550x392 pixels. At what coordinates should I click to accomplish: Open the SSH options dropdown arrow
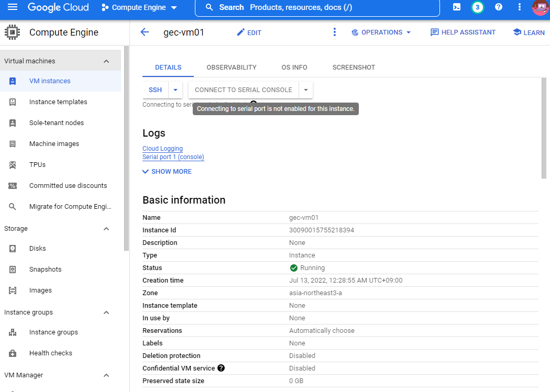point(175,90)
